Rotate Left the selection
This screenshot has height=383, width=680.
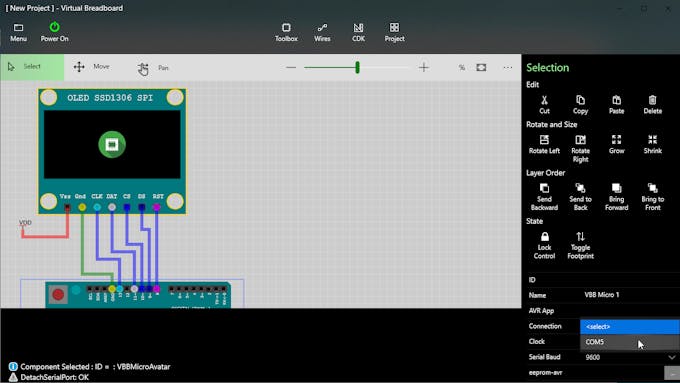click(544, 144)
